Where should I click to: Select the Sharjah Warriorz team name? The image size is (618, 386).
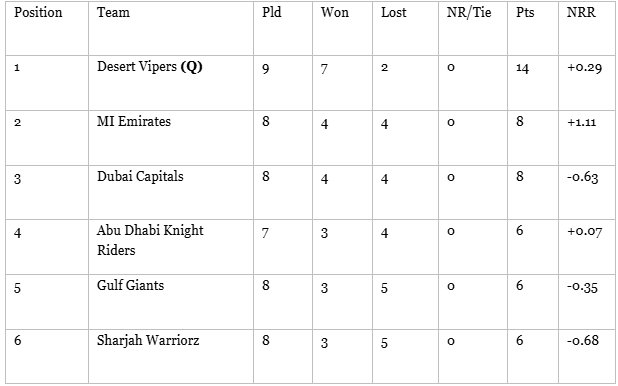point(148,340)
